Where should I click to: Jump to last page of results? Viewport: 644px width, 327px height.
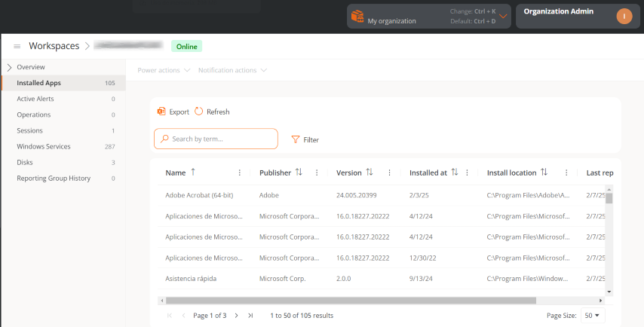tap(250, 316)
